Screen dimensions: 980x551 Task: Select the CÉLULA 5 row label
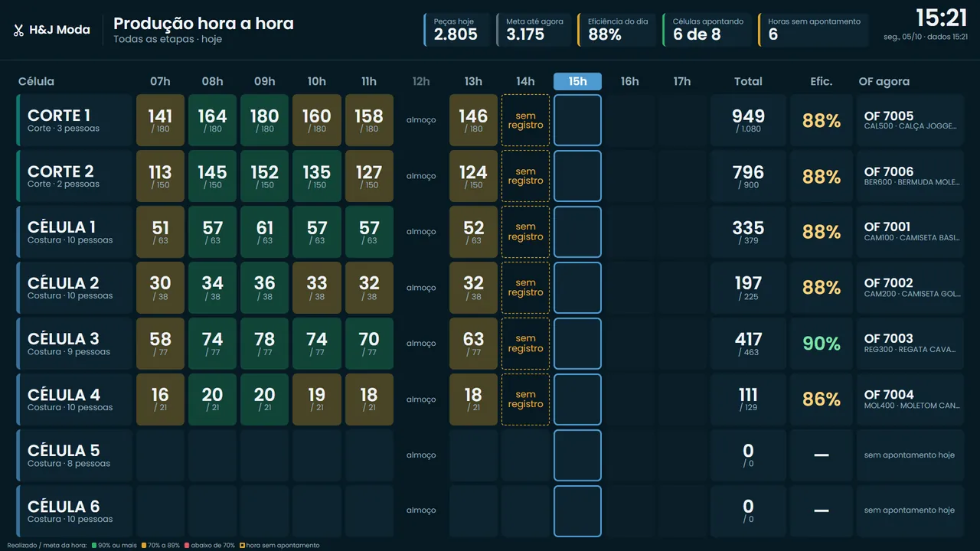tap(74, 455)
